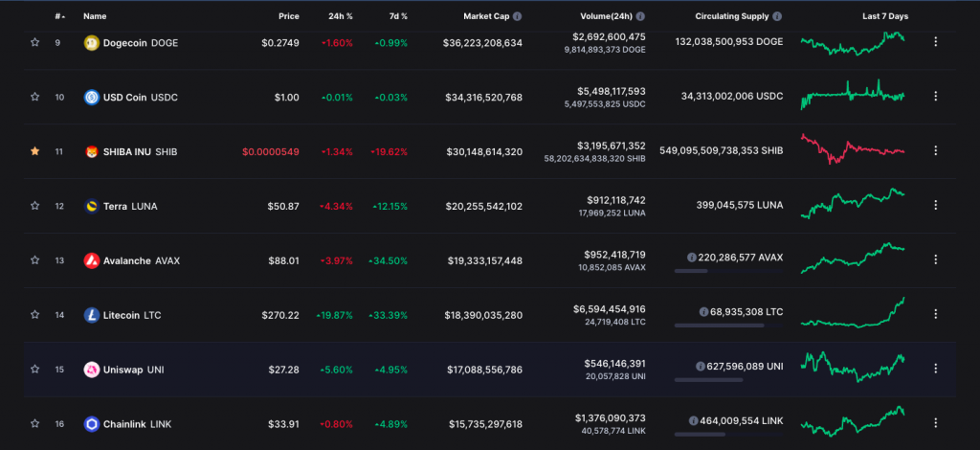The height and width of the screenshot is (450, 980).
Task: Open more options for Litecoin row
Action: click(x=936, y=314)
